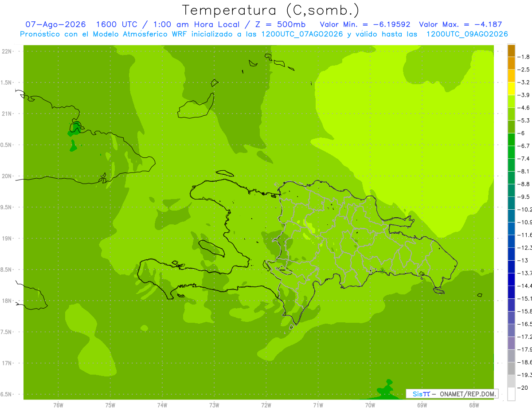Click the '20N' latitude axis label
Screen dimensions: 532x411
(x=7, y=176)
